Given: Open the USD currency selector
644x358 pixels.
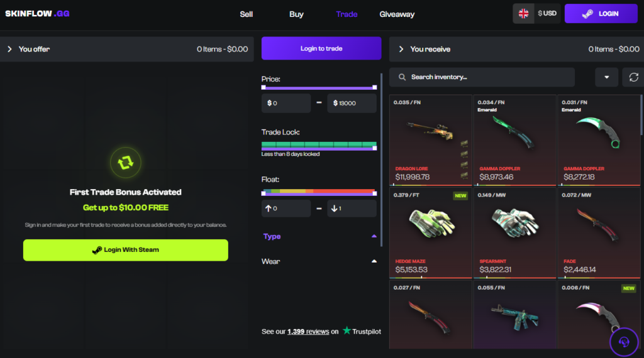Looking at the screenshot, I should pyautogui.click(x=548, y=14).
